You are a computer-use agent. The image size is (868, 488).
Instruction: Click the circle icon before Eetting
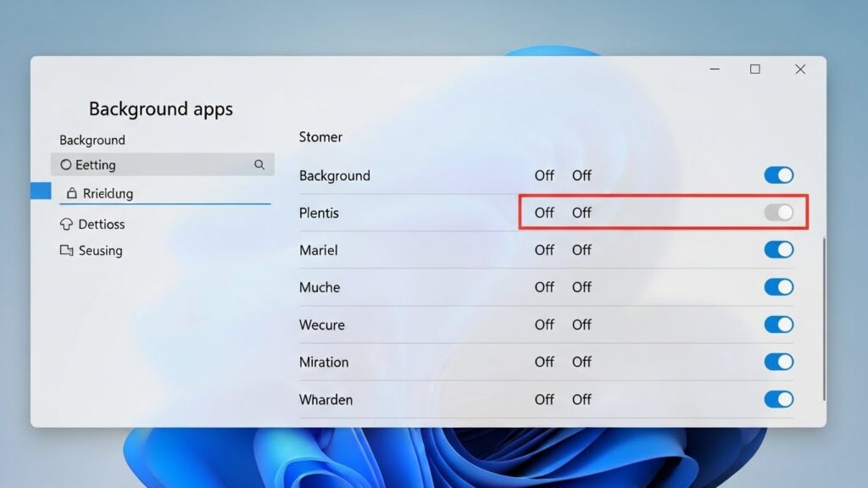[x=66, y=165]
